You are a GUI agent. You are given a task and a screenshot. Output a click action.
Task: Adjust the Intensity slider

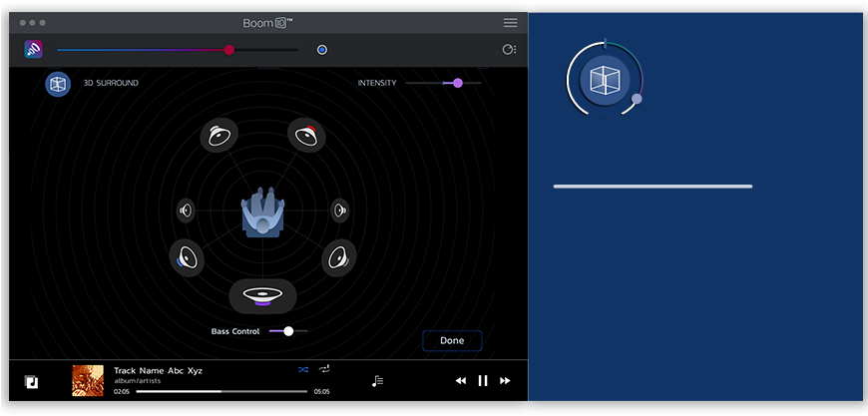pyautogui.click(x=443, y=83)
